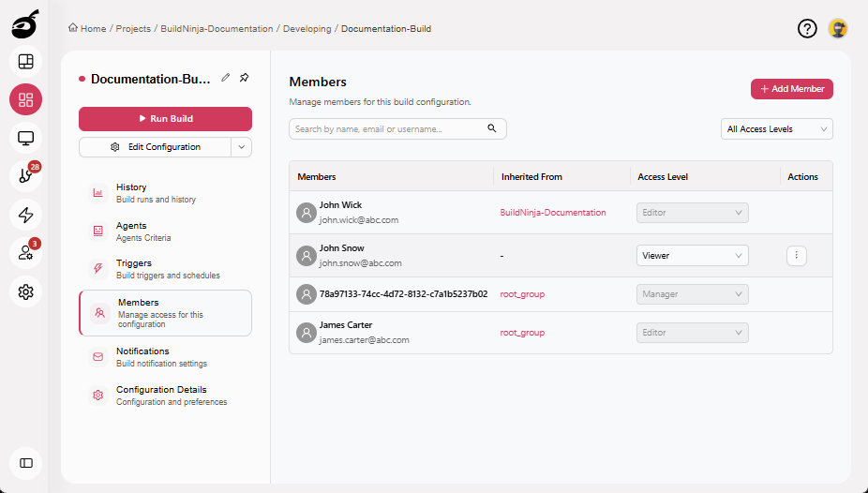Image resolution: width=868 pixels, height=493 pixels.
Task: Go to Projects in breadcrumb
Action: pos(133,29)
